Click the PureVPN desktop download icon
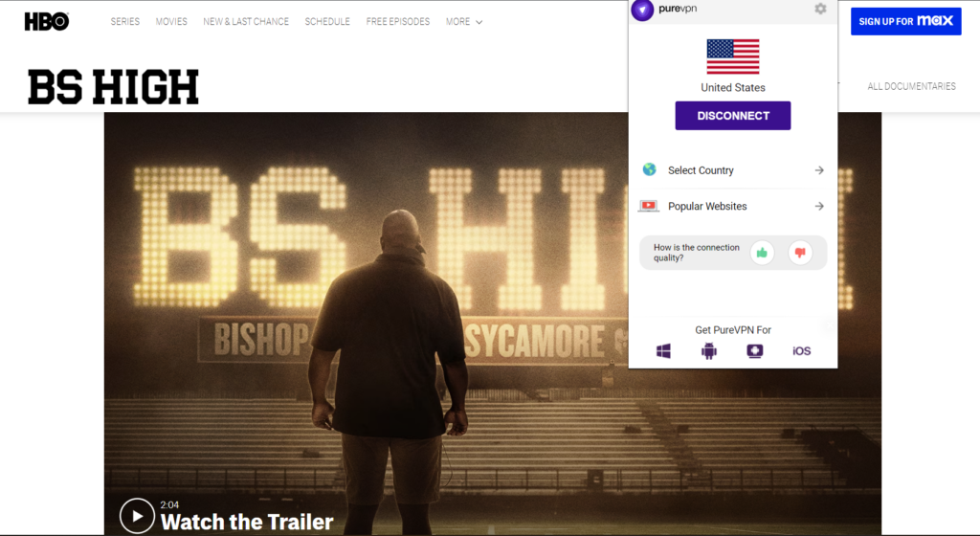This screenshot has height=536, width=980. pos(755,351)
